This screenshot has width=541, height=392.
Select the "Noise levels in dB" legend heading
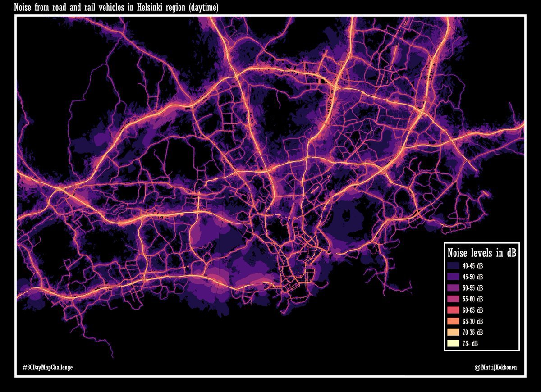[481, 253]
